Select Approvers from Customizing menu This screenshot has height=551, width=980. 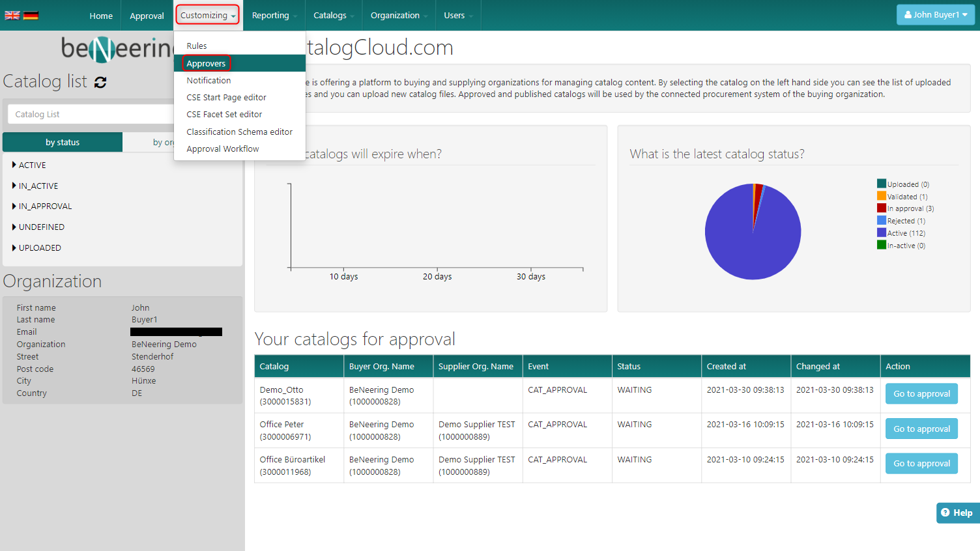(206, 63)
